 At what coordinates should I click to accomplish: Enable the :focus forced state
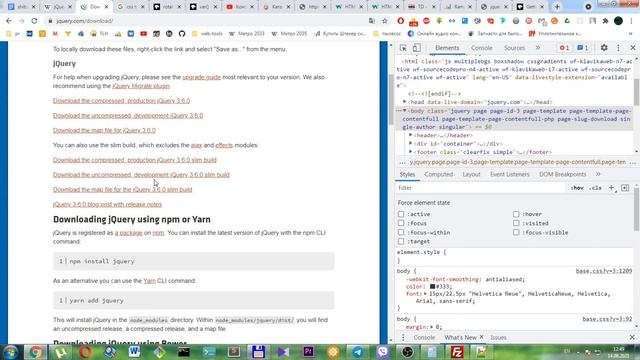401,223
